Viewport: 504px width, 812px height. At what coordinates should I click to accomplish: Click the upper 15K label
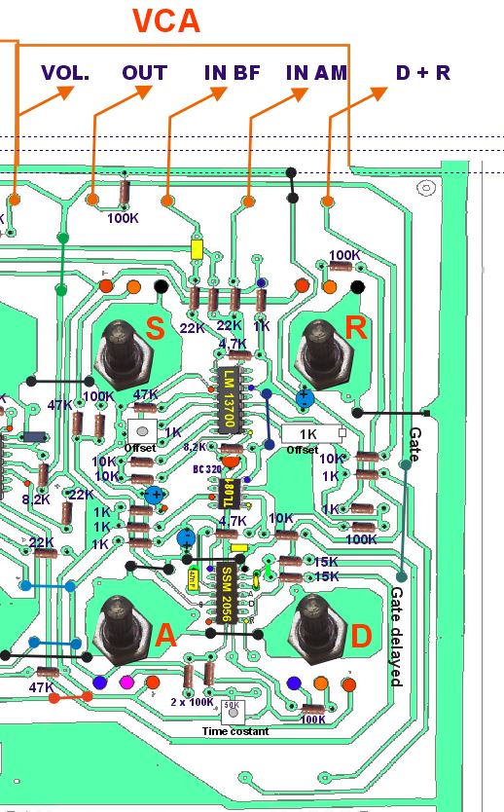point(326,562)
